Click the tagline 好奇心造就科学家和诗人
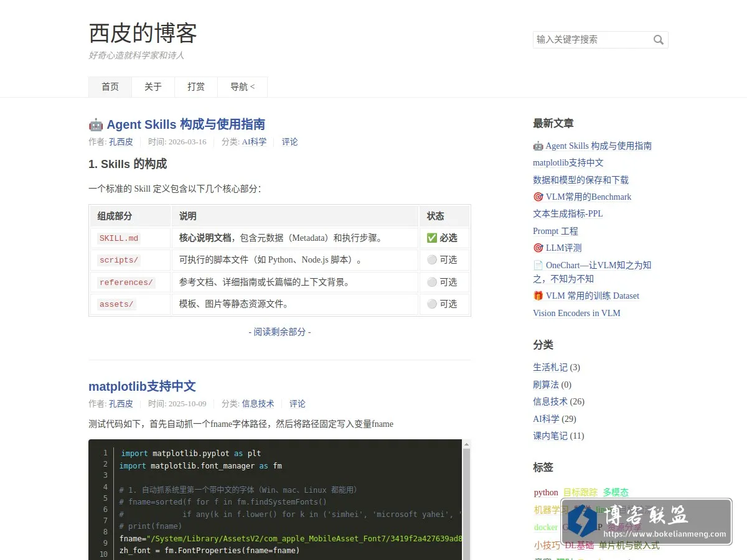This screenshot has height=560, width=747. pyautogui.click(x=136, y=55)
